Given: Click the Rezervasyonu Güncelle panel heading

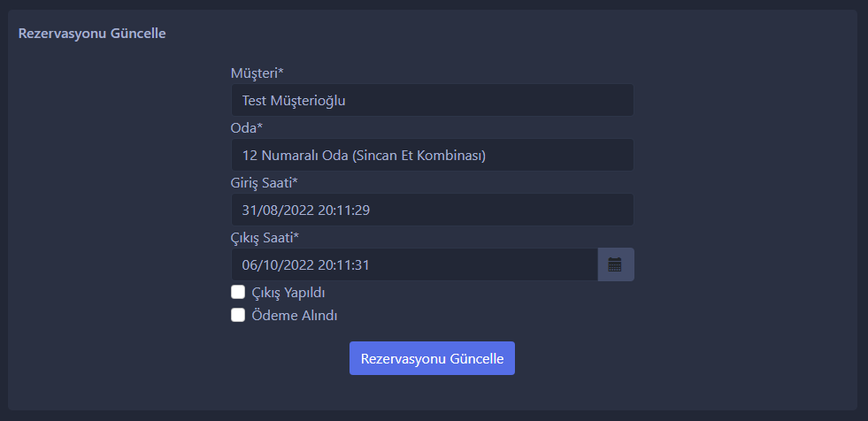Looking at the screenshot, I should pos(92,34).
